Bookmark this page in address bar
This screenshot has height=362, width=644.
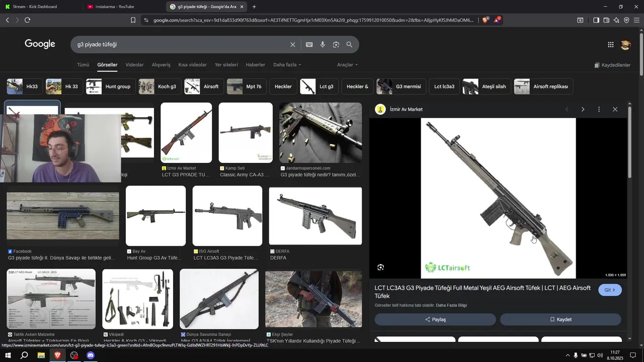pyautogui.click(x=133, y=20)
